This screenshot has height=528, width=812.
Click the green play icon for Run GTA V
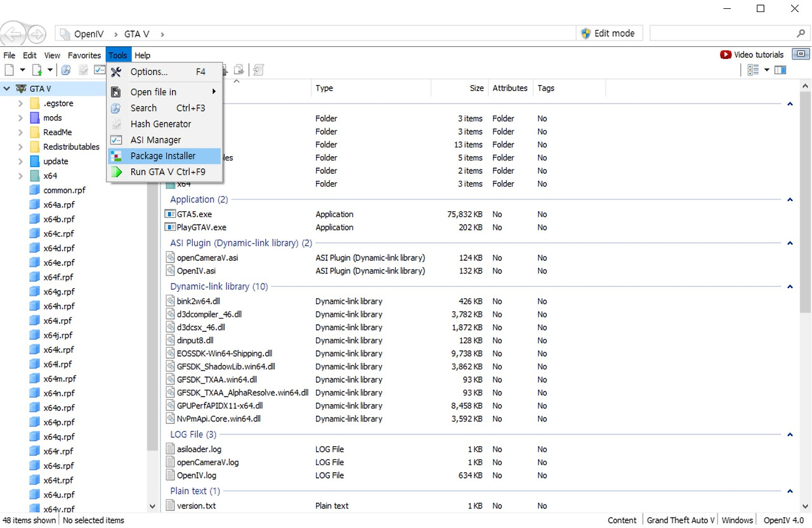(116, 172)
